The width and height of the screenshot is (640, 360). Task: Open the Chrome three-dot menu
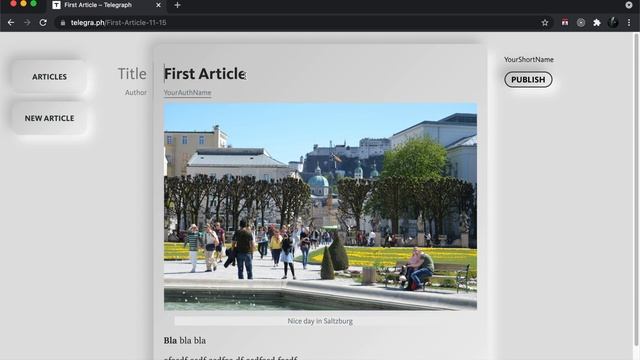coord(629,23)
